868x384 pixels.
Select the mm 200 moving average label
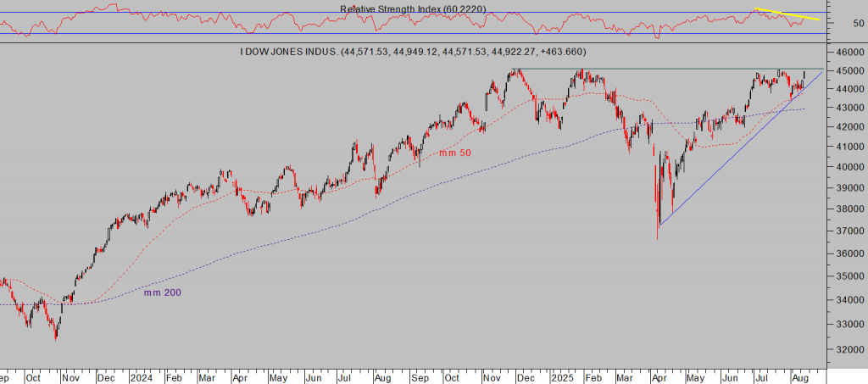click(x=162, y=292)
